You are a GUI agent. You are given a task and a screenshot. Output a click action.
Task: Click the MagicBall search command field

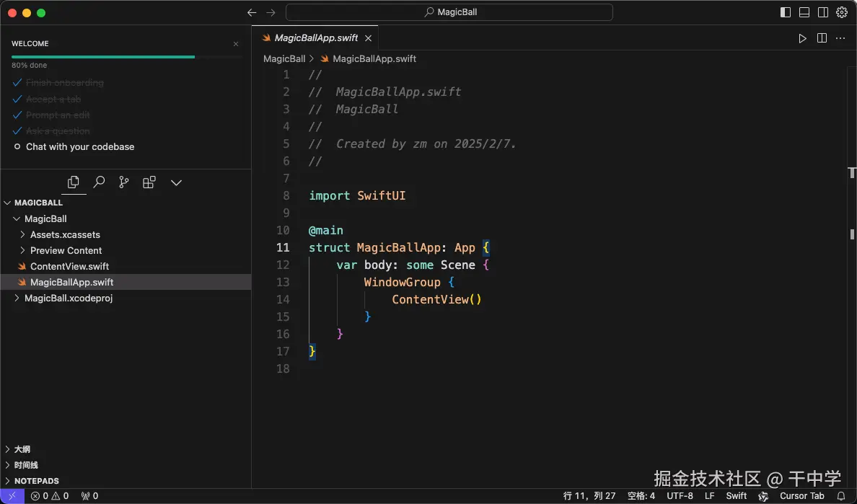[449, 12]
